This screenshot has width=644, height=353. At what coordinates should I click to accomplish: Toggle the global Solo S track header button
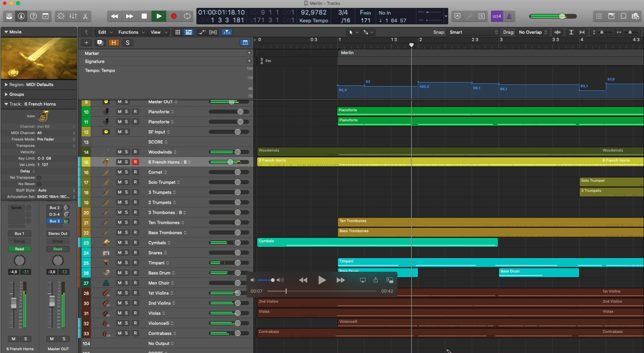coord(128,43)
